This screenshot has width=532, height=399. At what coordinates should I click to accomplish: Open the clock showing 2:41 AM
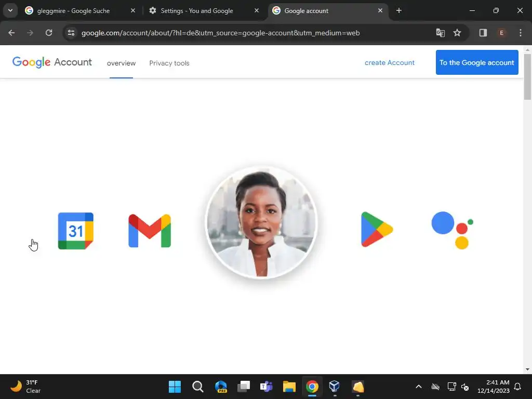(494, 387)
